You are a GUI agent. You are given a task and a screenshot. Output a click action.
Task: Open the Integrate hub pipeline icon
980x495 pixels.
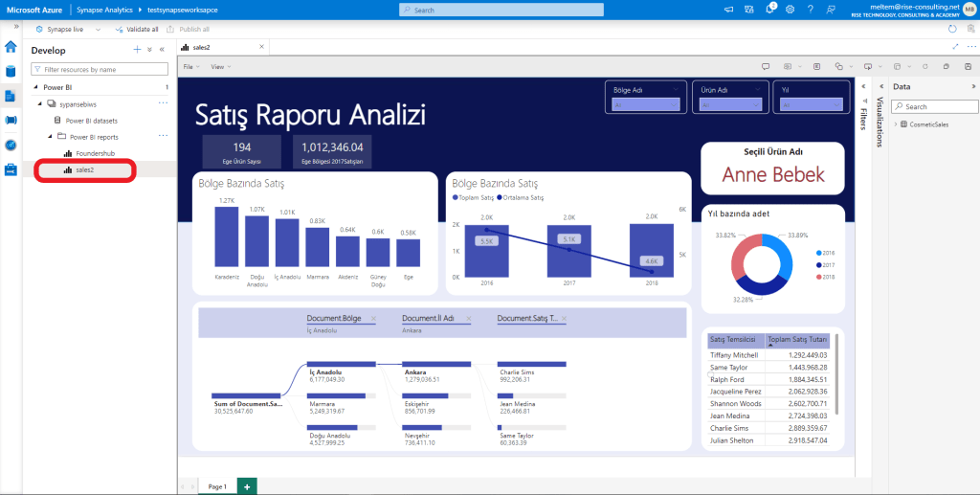(11, 121)
